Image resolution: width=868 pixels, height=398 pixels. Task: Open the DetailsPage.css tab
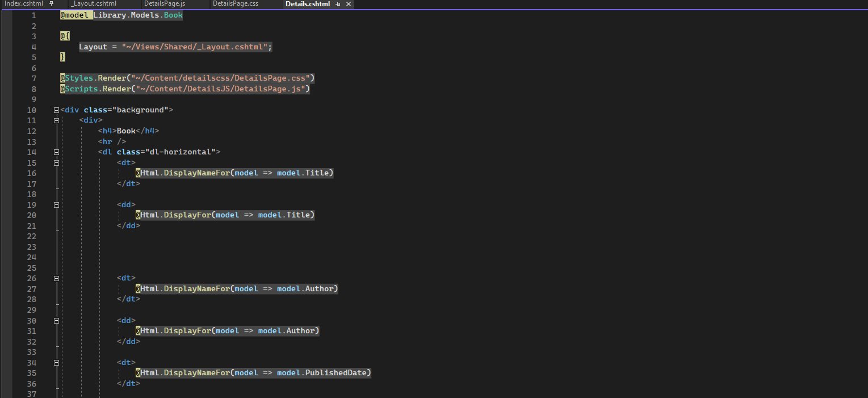[x=235, y=4]
